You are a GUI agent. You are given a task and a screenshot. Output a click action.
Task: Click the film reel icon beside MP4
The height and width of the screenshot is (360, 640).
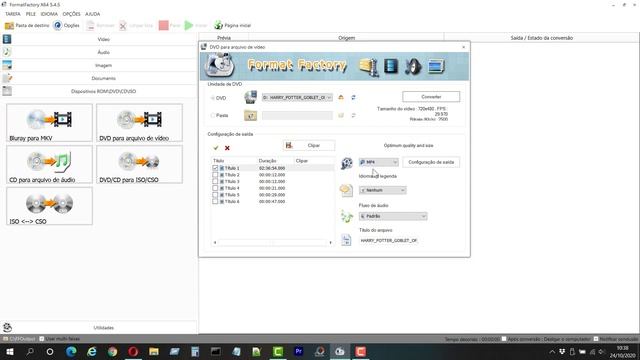347,163
